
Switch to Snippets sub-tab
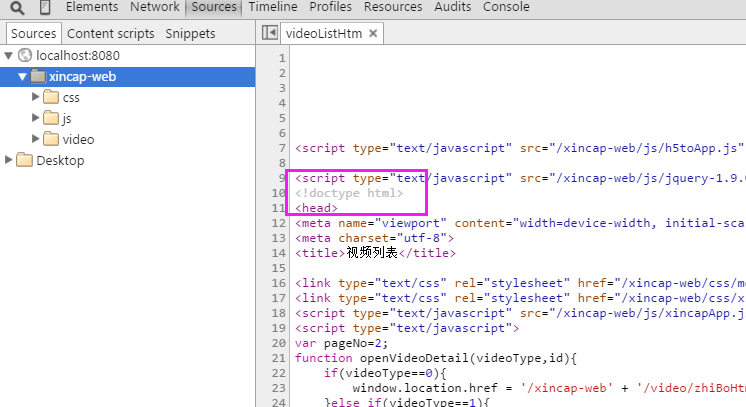[x=190, y=34]
